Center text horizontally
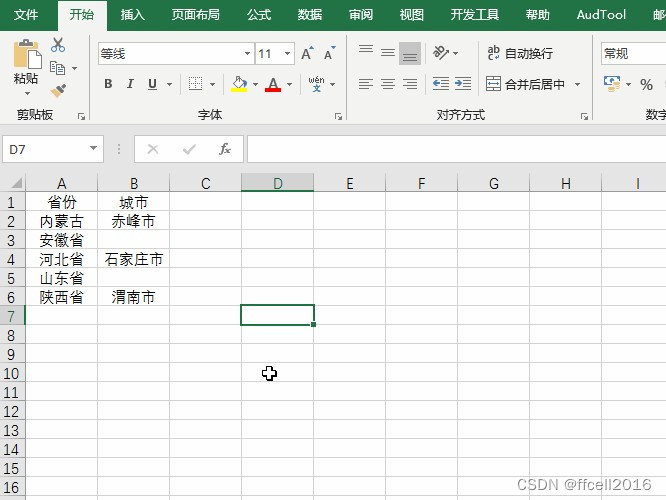 [388, 84]
